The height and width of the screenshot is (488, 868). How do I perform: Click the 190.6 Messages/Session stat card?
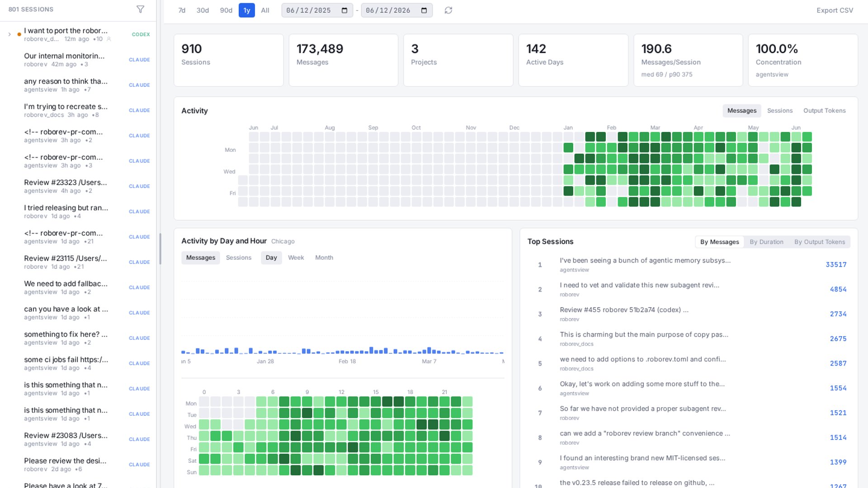point(688,60)
